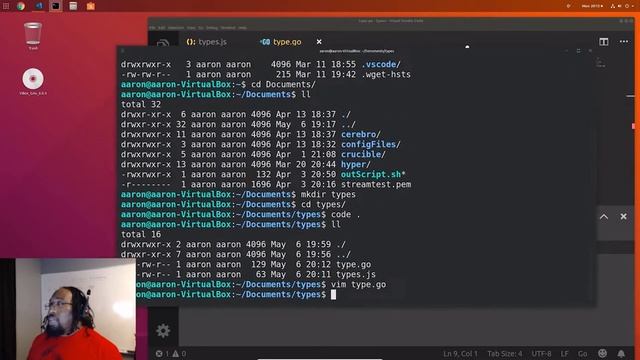Image resolution: width=640 pixels, height=360 pixels.
Task: Focus the Terminal app in the dock
Action: click(x=56, y=6)
